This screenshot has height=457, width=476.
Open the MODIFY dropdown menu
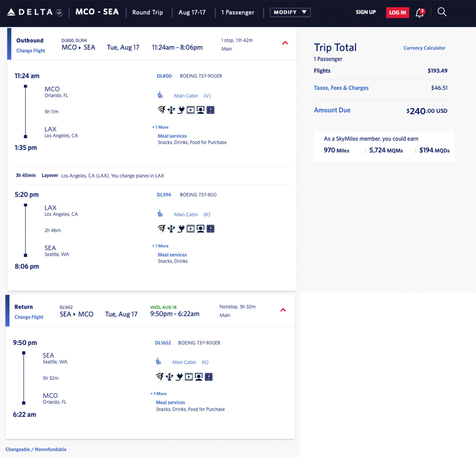click(x=290, y=12)
